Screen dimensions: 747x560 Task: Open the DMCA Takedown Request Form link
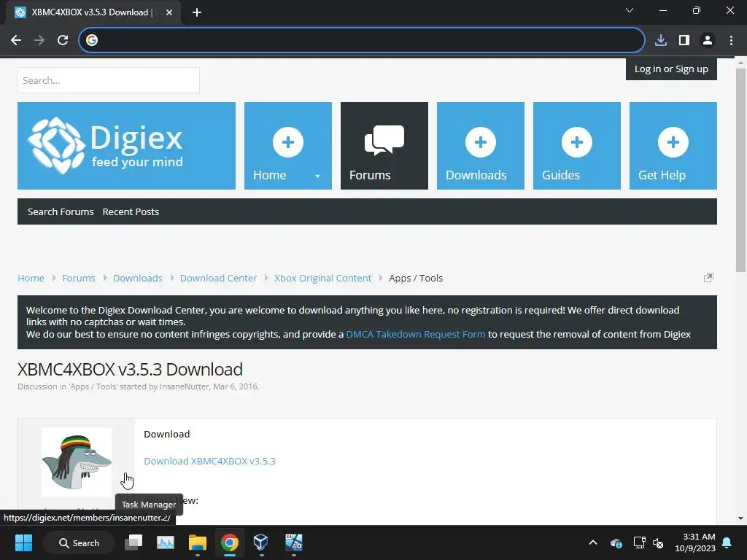415,334
